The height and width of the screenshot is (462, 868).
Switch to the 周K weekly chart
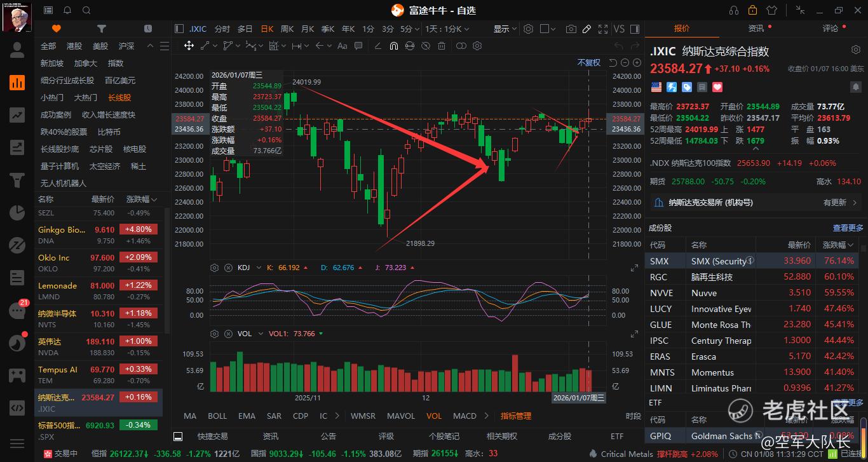coord(287,29)
